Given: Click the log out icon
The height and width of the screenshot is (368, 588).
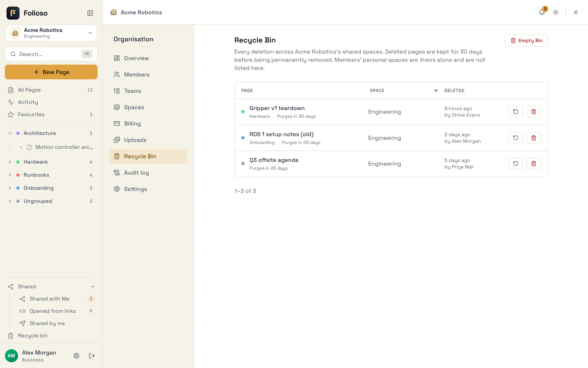Looking at the screenshot, I should (x=92, y=356).
